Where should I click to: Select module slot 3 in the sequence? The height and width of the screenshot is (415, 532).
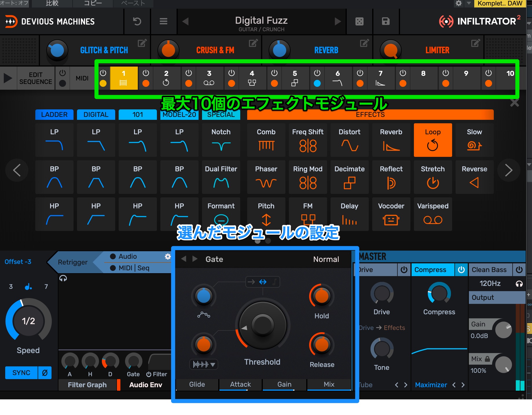coord(209,78)
